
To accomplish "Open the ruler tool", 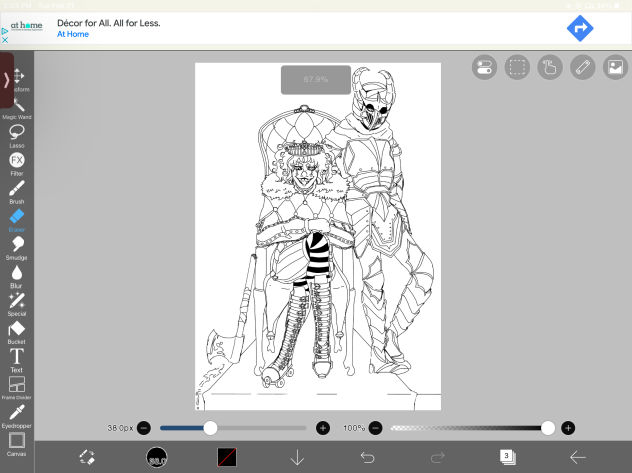I will pyautogui.click(x=583, y=67).
